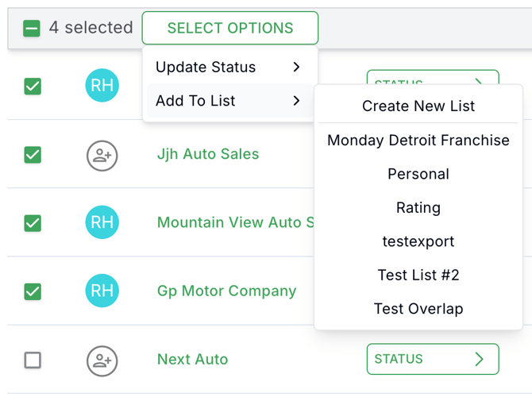Select the Personal list
The image size is (532, 397).
[418, 174]
